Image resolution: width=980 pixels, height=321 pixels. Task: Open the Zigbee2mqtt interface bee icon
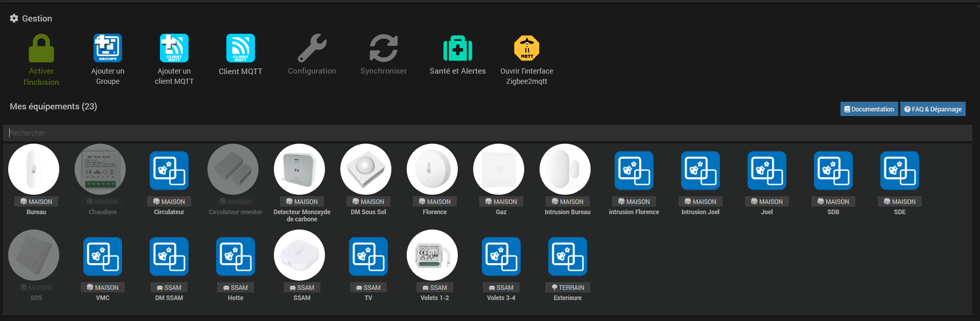click(x=527, y=48)
